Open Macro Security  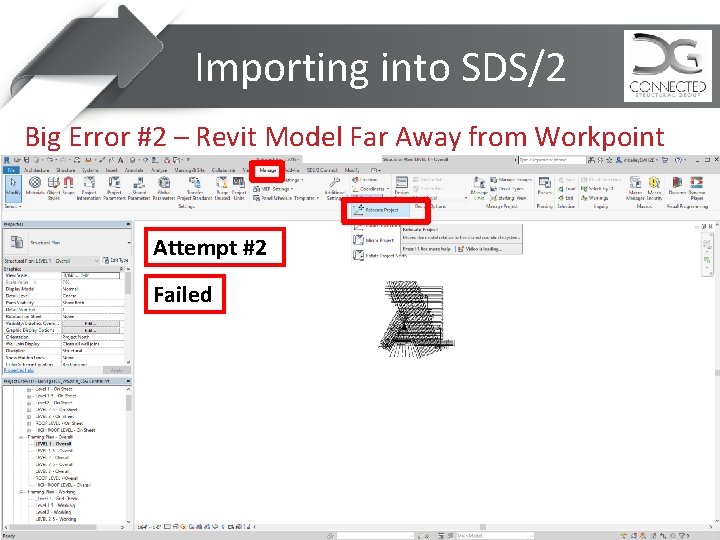(654, 188)
